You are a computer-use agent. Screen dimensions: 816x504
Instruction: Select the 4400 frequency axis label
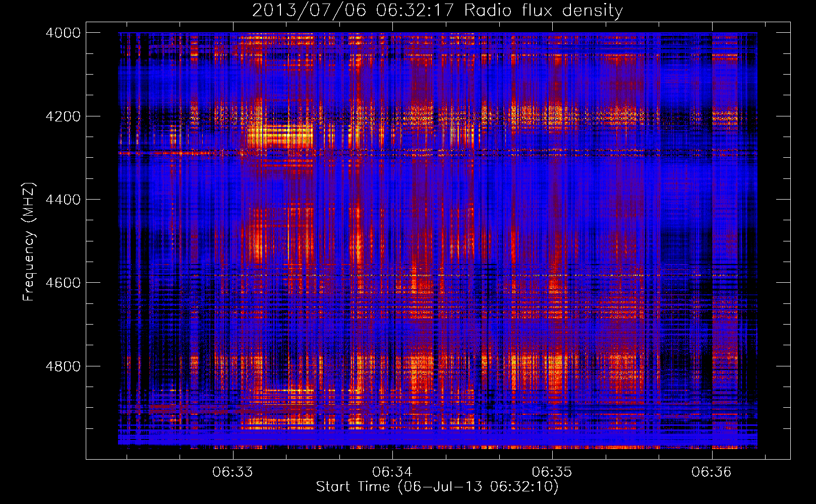click(x=63, y=200)
